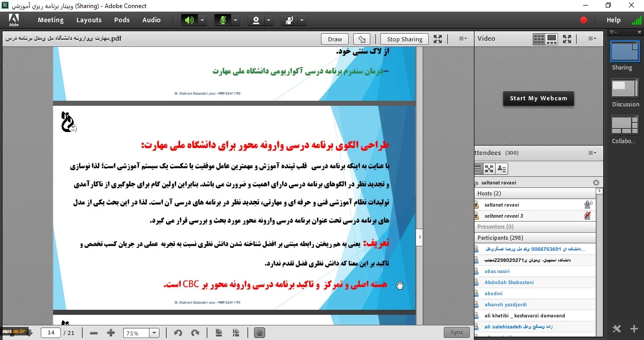Rotate the document counterclockwise
This screenshot has width=644, height=340.
click(178, 333)
